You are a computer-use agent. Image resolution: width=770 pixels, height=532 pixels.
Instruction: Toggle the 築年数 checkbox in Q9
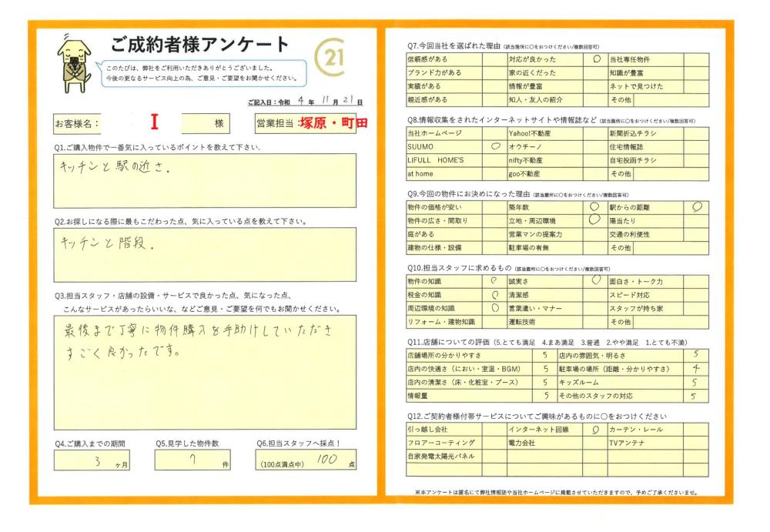[x=594, y=207]
